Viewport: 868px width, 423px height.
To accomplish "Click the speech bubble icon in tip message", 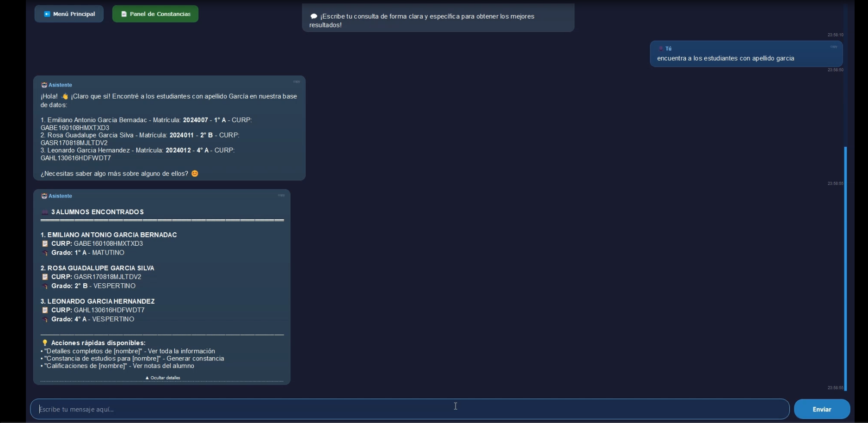I will [x=314, y=17].
